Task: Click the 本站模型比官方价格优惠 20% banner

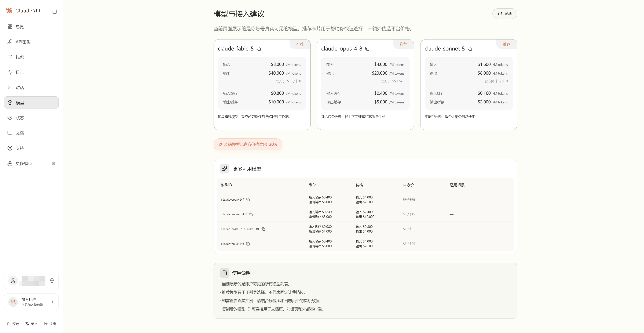Action: pyautogui.click(x=248, y=144)
